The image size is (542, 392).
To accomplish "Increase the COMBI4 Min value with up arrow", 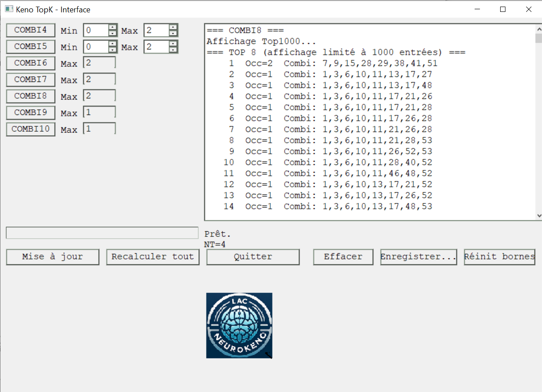I will [113, 27].
